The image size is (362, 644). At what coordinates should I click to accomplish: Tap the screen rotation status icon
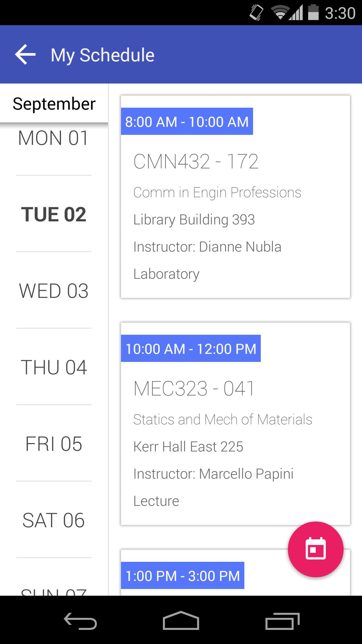pos(256,13)
